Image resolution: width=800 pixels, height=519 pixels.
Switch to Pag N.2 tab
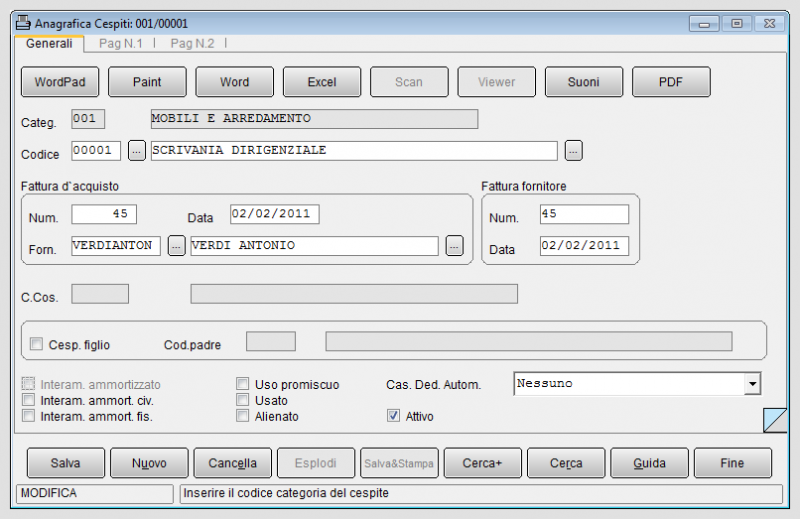[192, 43]
